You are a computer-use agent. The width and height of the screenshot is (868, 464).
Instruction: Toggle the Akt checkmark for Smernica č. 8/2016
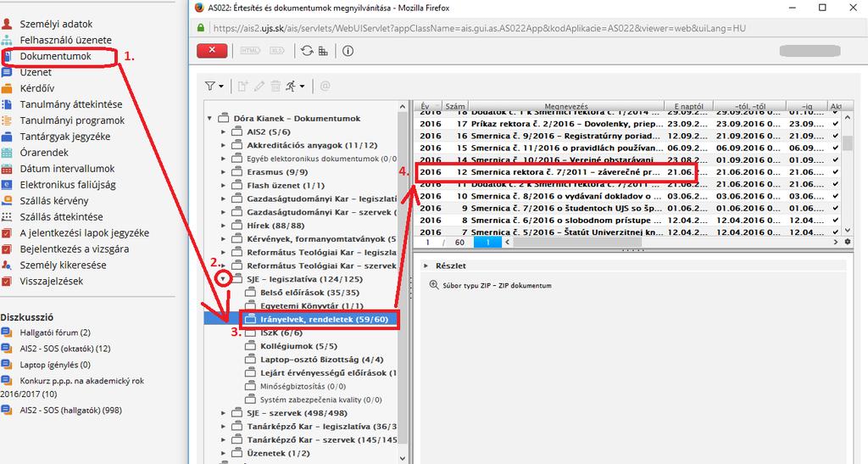835,197
